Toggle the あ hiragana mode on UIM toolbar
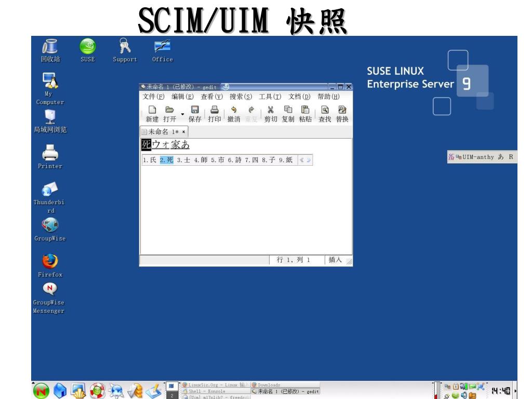Screen dimensions: 532x399 click(500, 157)
